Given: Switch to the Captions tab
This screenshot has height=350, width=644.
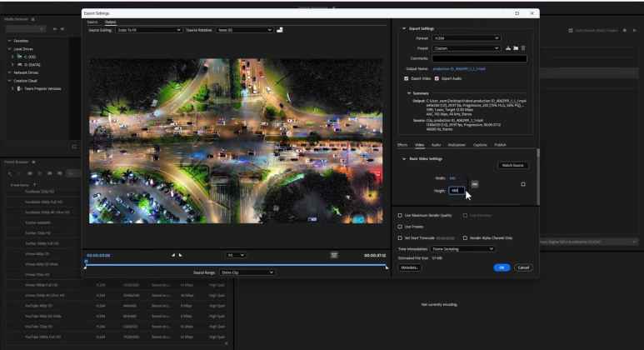Looking at the screenshot, I should point(480,145).
